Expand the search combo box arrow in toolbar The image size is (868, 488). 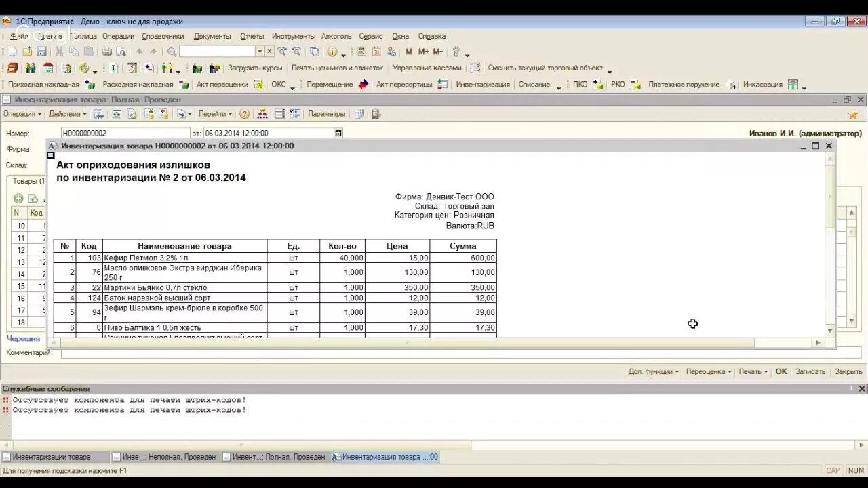pos(259,52)
